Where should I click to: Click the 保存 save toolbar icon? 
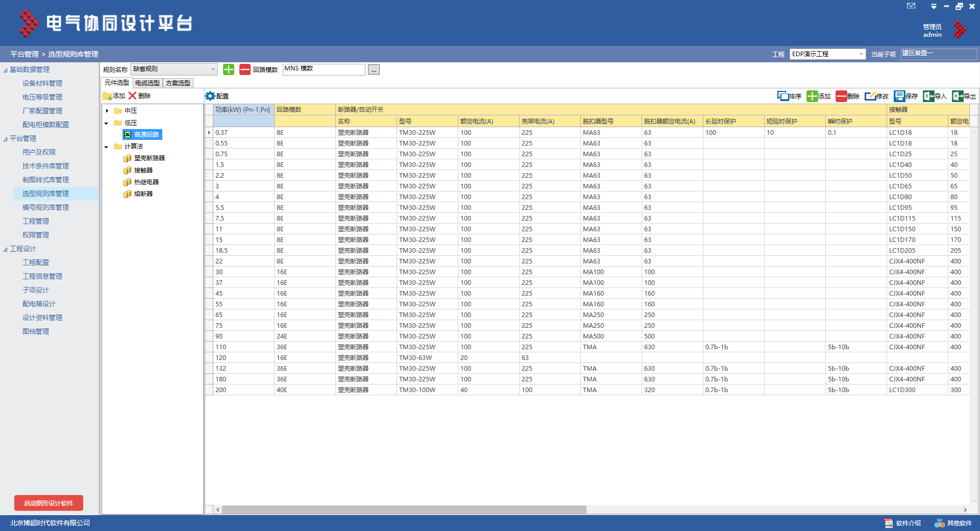(x=905, y=96)
